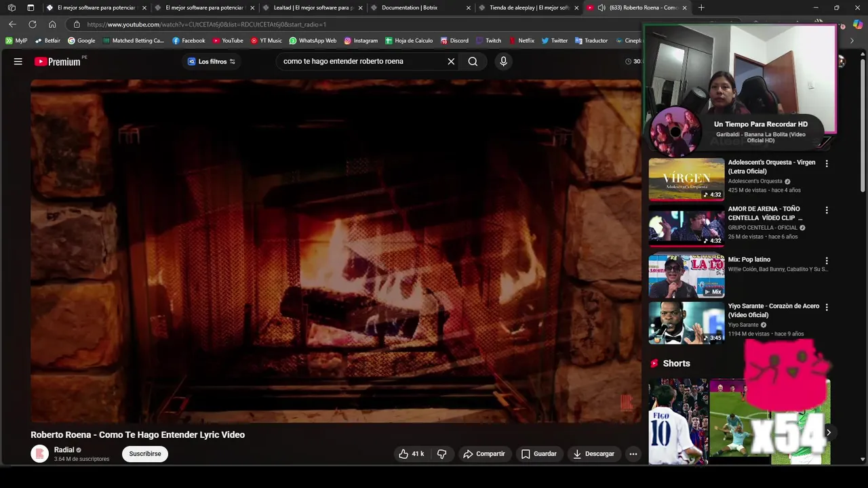Open the Copilot sidebar icon
This screenshot has height=488, width=868.
pos(858,24)
